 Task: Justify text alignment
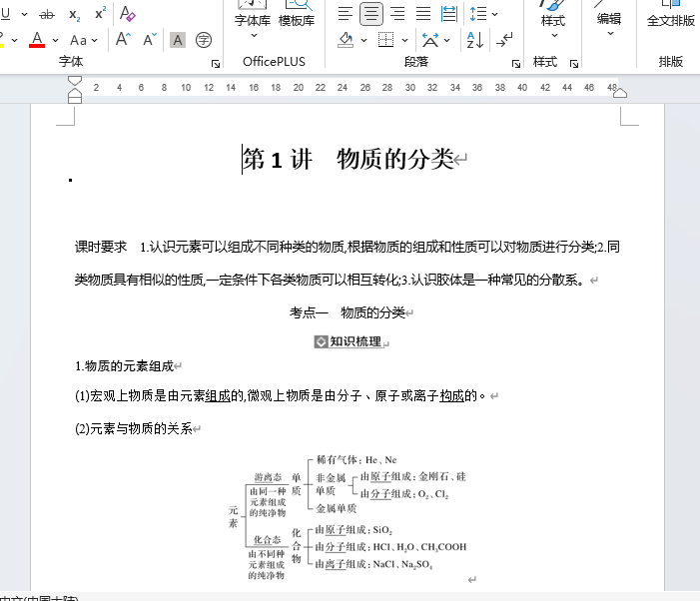(423, 14)
